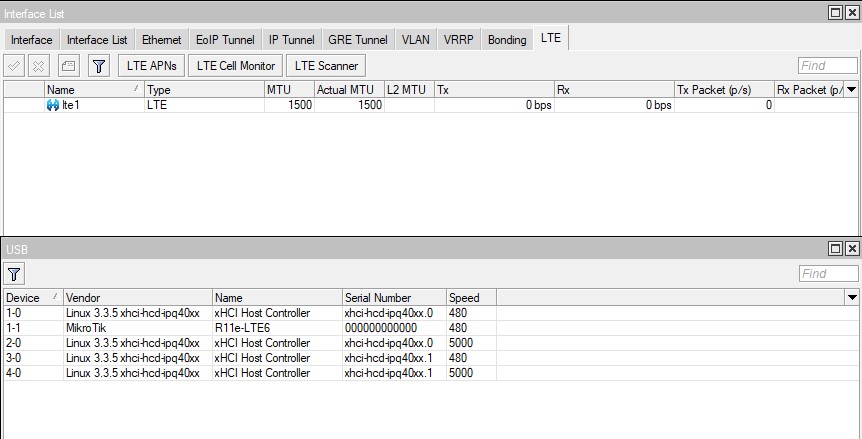Go to the VRRP tab
Image resolution: width=862 pixels, height=439 pixels.
458,40
